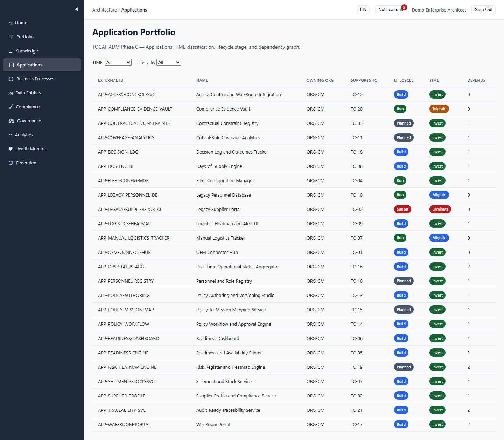Click the Business Processes circle icon

click(x=11, y=79)
